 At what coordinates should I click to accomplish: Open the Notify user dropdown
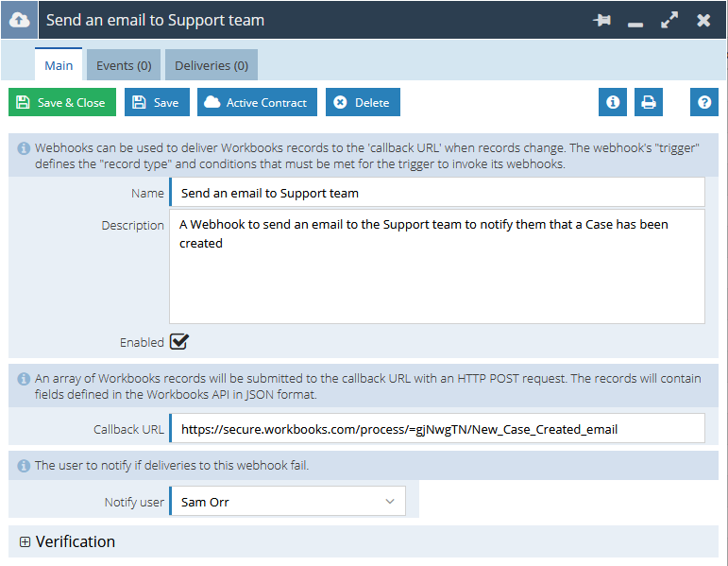tap(288, 502)
